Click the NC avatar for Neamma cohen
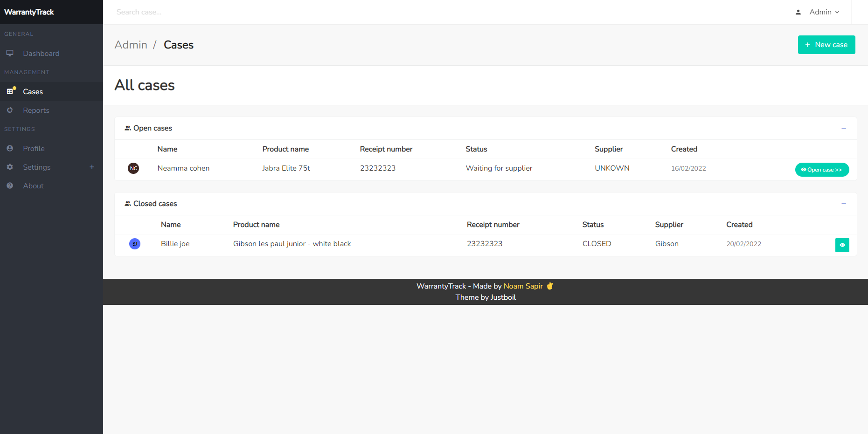The width and height of the screenshot is (868, 434). pos(133,168)
